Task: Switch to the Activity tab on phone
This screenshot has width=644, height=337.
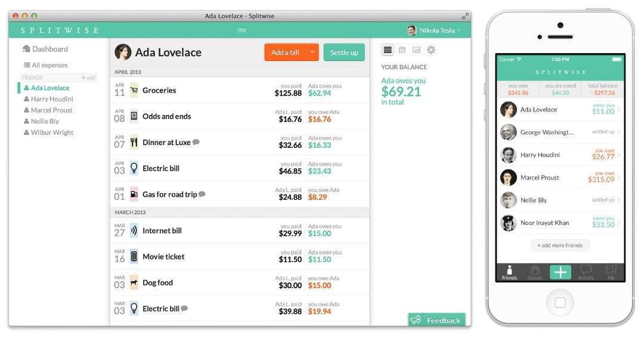Action: [x=586, y=273]
